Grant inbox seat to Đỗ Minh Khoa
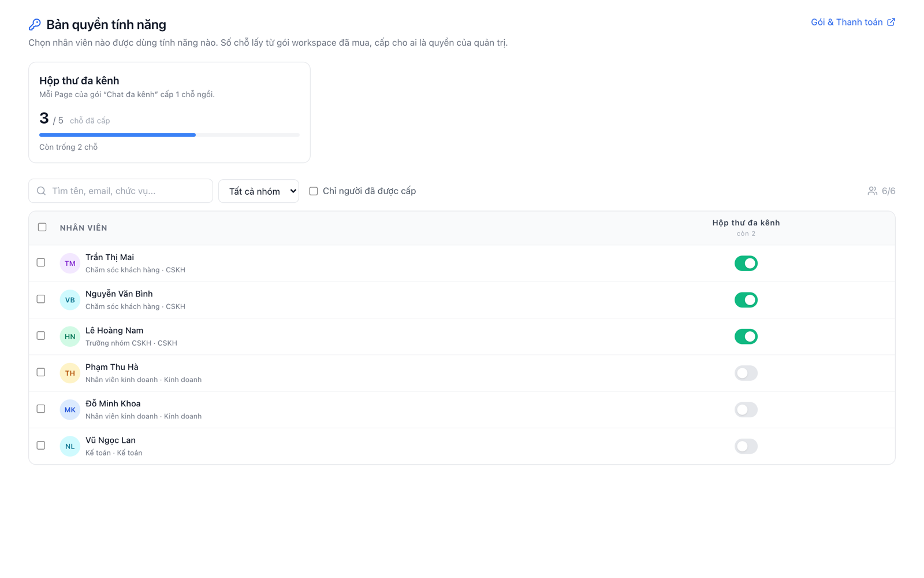The height and width of the screenshot is (578, 924). (746, 409)
